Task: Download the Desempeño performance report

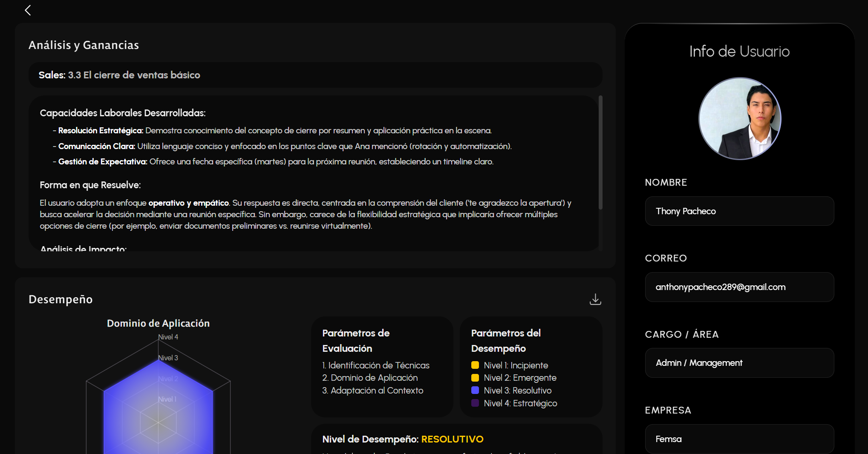Action: point(595,299)
